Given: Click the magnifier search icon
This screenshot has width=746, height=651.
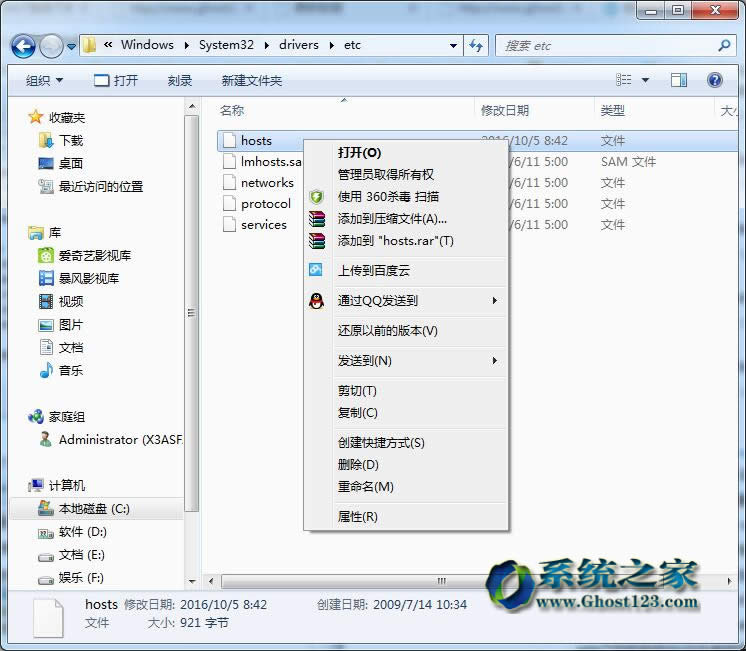Looking at the screenshot, I should [x=724, y=46].
